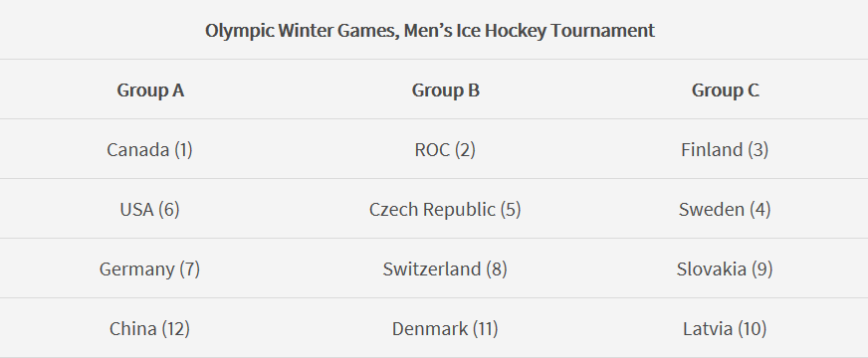Click the Canada (1) cell
Screen dimensions: 868x358
click(x=149, y=149)
